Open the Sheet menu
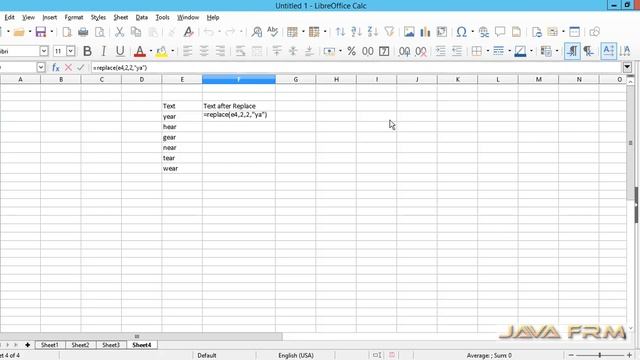Screen dimensions: 640x360 coord(121,17)
